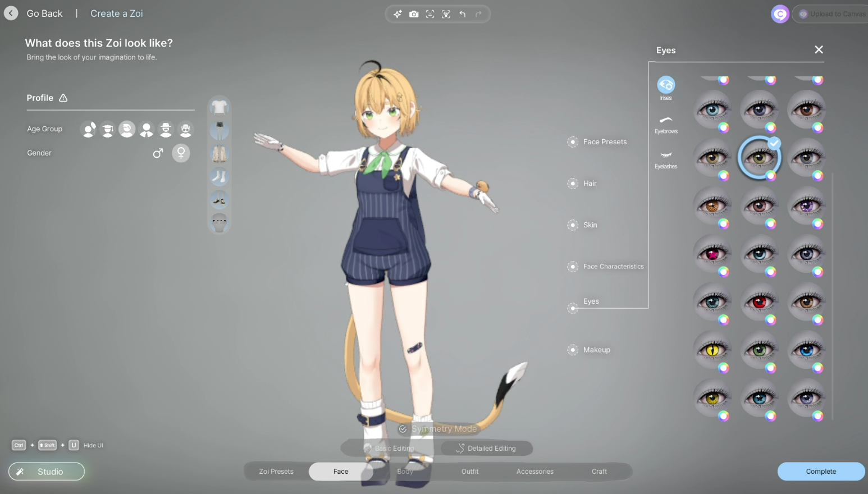Select the bright red iris preset
This screenshot has width=868, height=494.
759,302
